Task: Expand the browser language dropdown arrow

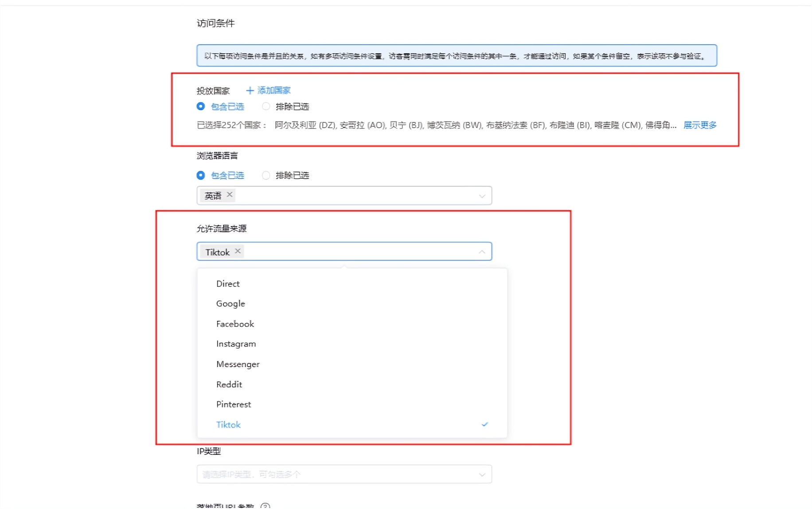Action: pyautogui.click(x=482, y=196)
